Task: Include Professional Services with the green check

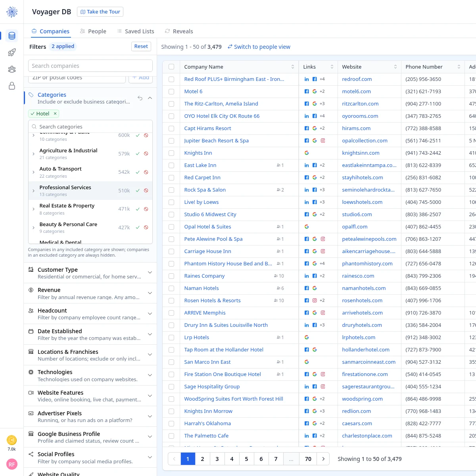Action: coord(138,191)
